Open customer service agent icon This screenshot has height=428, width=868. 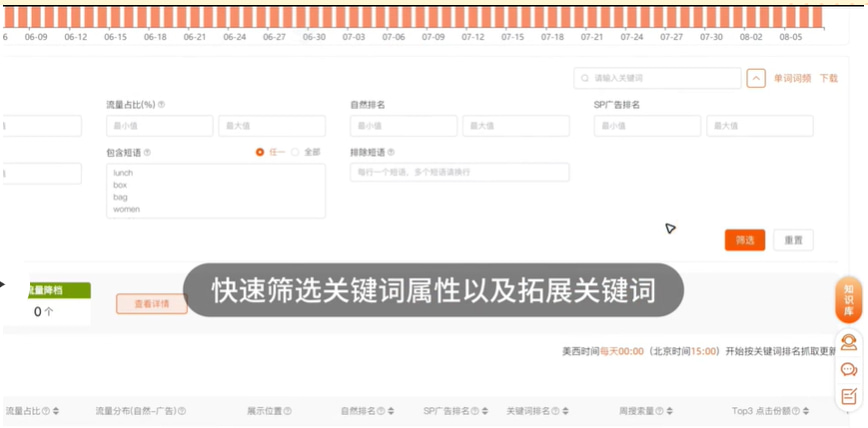[848, 343]
